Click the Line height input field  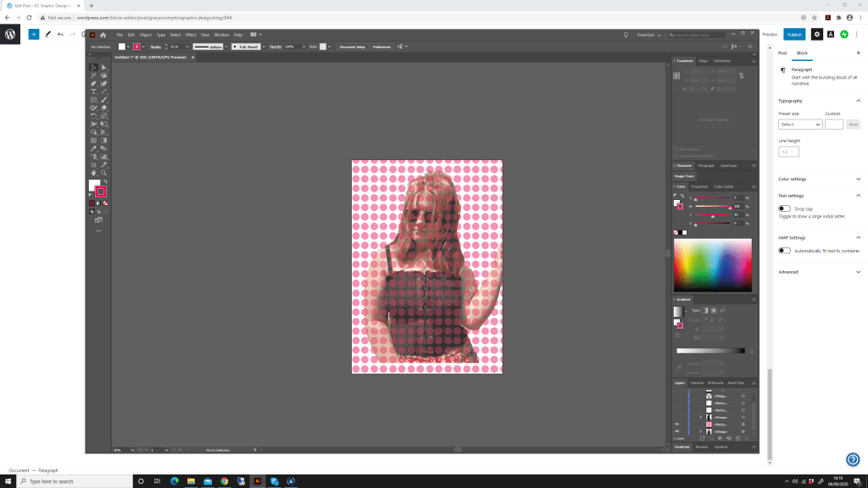tap(788, 152)
